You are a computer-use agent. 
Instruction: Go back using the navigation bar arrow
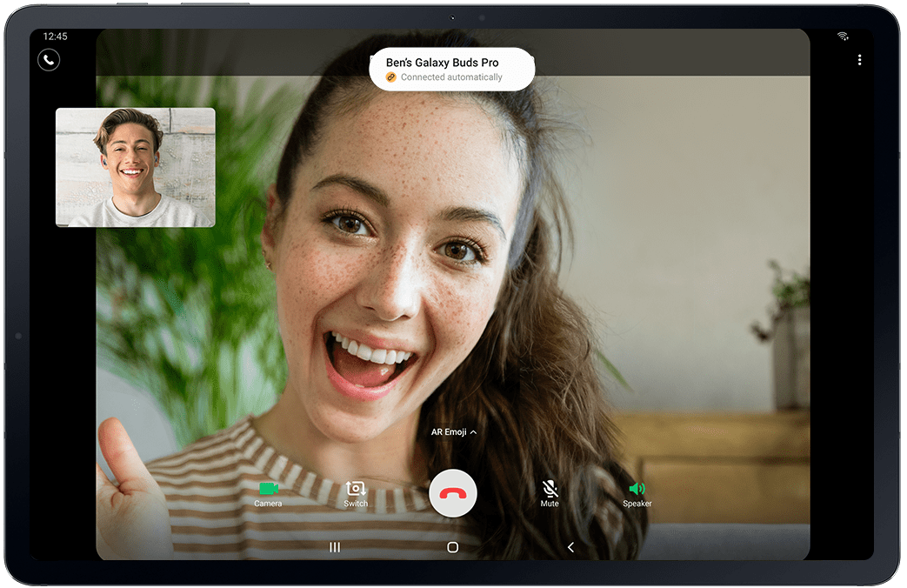(x=571, y=547)
